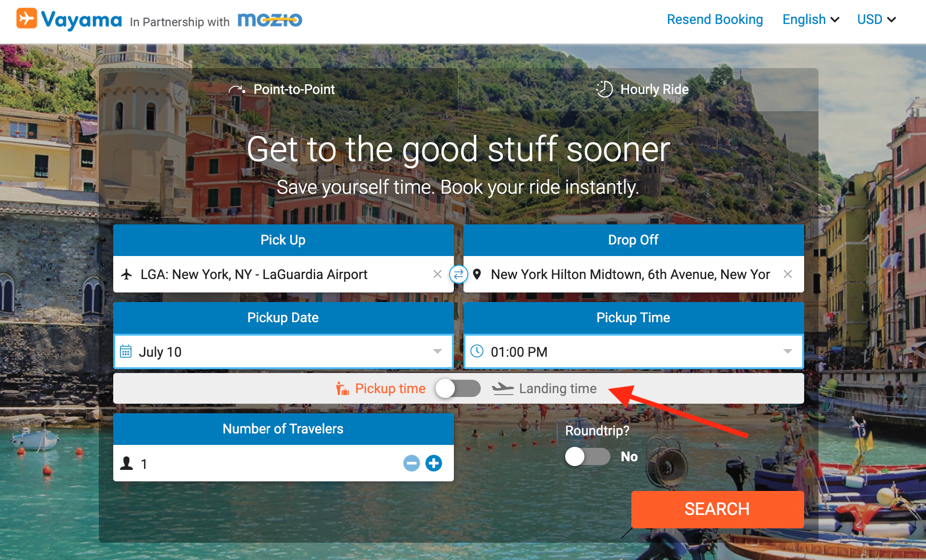Enable the Roundtrip toggle
This screenshot has width=926, height=560.
(588, 456)
